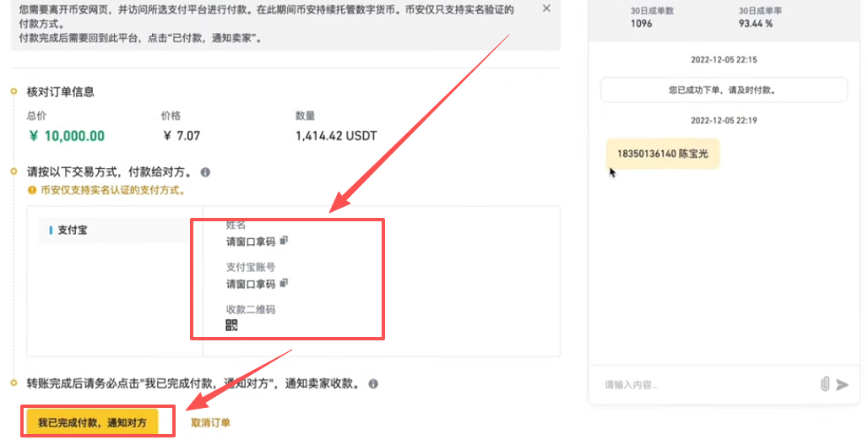Open info icon next to 通知卖家收款
The height and width of the screenshot is (440, 868).
[374, 383]
